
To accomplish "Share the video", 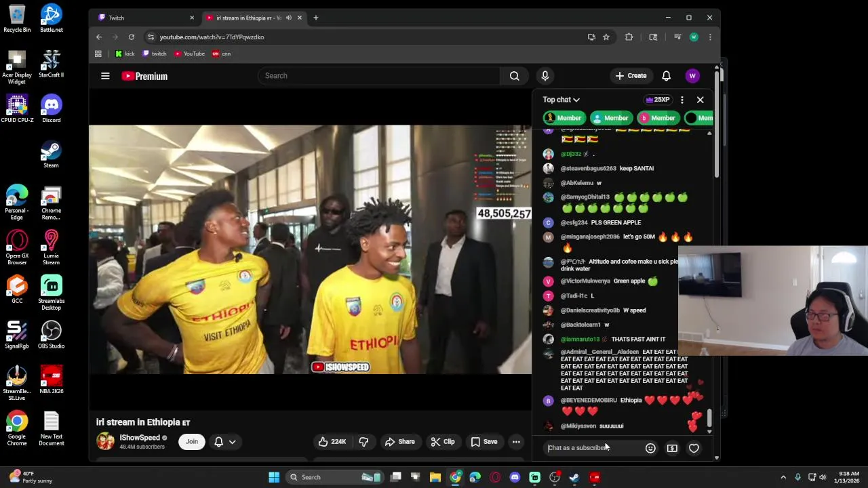I will 400,442.
